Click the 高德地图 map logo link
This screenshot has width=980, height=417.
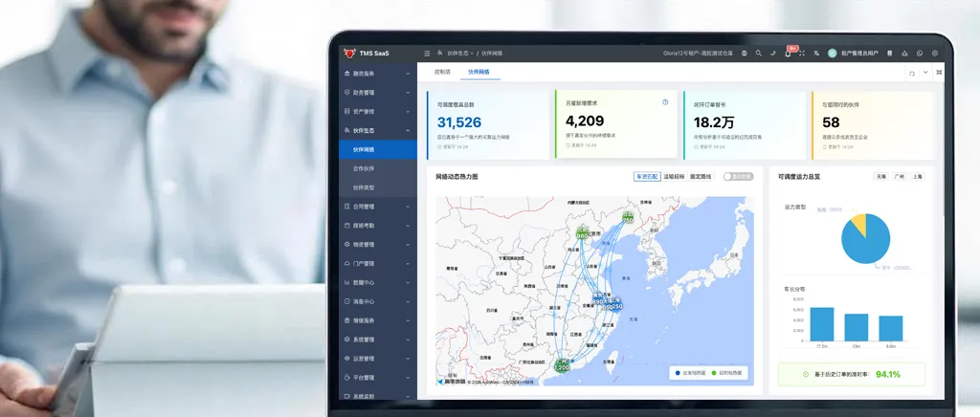(452, 381)
